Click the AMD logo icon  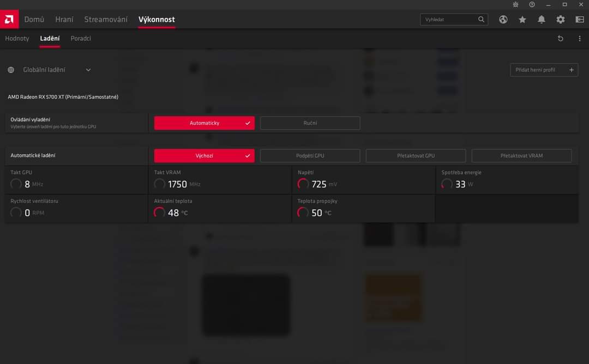pos(9,19)
